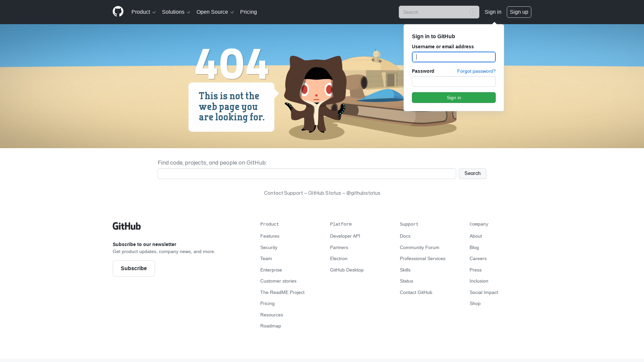This screenshot has width=644, height=362.
Task: Open the Shop footer link
Action: point(475,303)
